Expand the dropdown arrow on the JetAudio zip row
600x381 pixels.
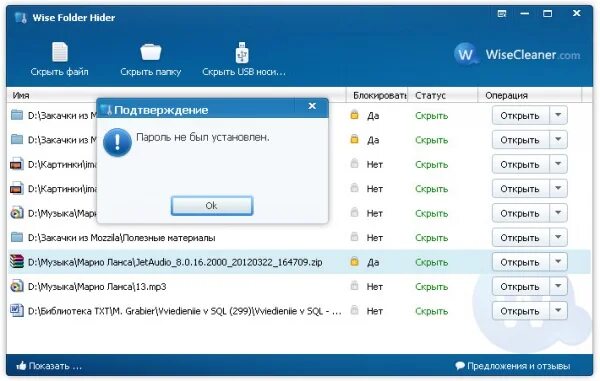pos(558,262)
